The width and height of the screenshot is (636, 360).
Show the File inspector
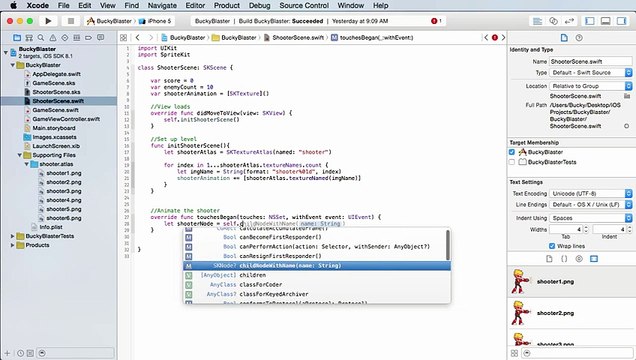point(564,38)
